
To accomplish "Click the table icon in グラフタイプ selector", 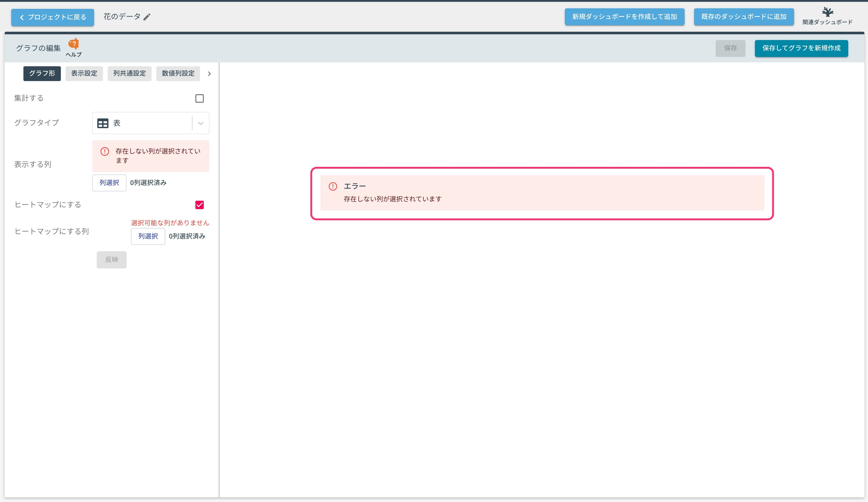I will (x=103, y=123).
